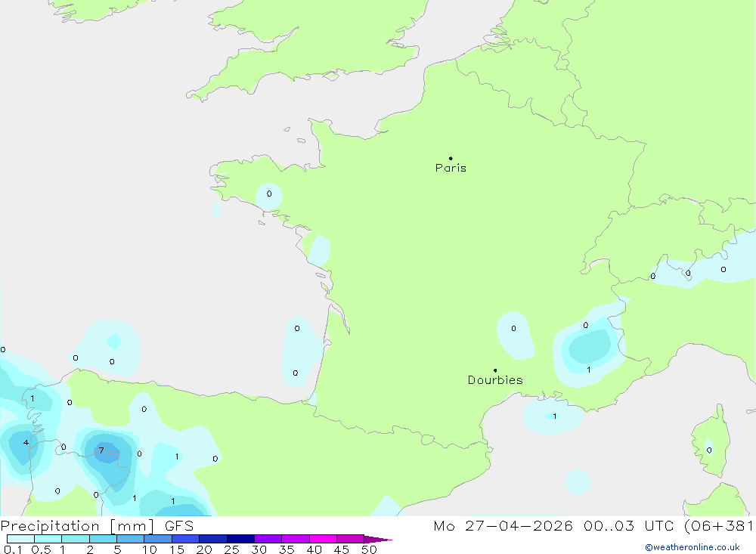Click the Dourbies location dot marker

[495, 370]
